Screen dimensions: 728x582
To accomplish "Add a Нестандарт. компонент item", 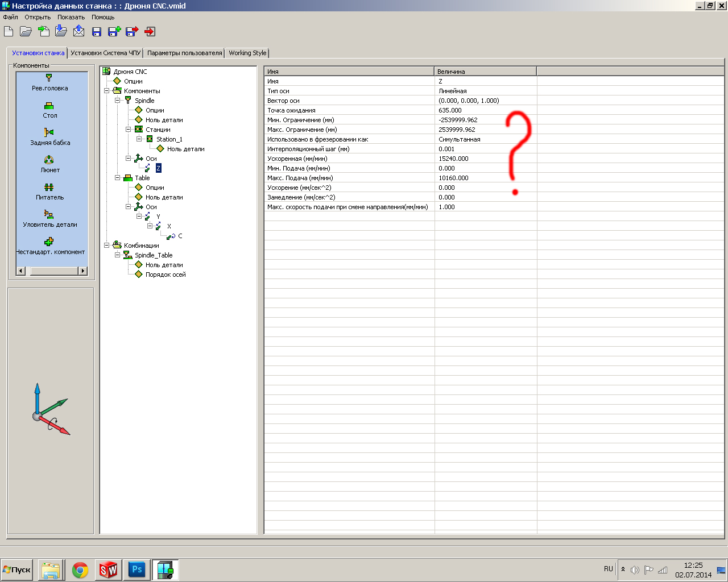I will click(50, 247).
